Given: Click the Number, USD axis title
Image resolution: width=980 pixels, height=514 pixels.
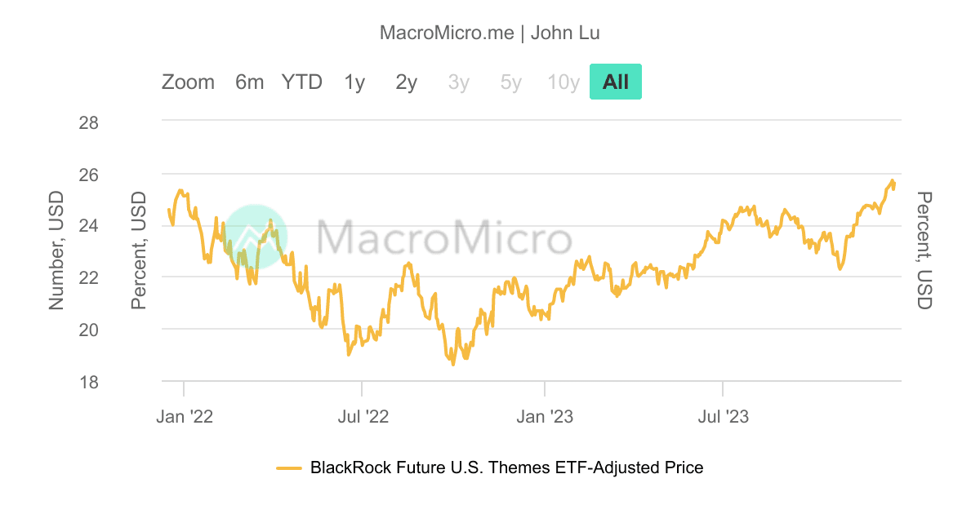Looking at the screenshot, I should [x=56, y=251].
